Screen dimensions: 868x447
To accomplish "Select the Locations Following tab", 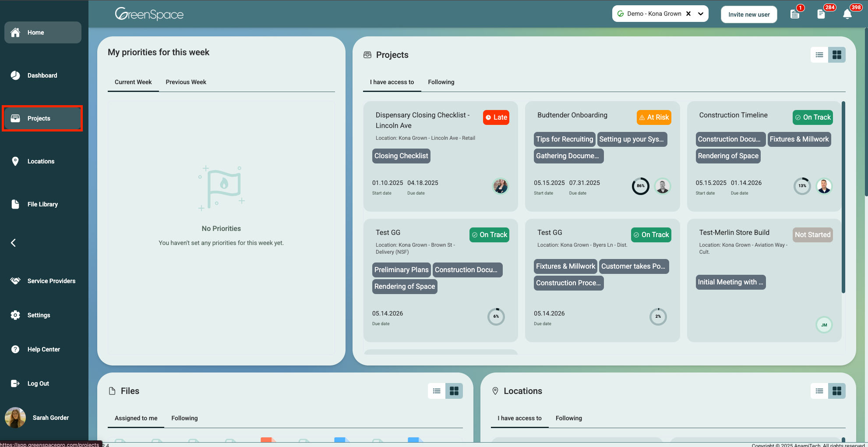I will point(569,418).
